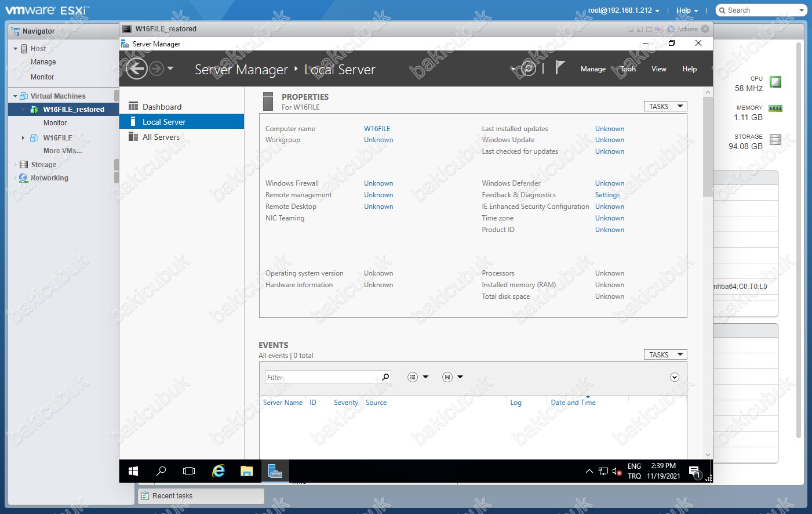
Task: Click the Server Manager forward arrow
Action: point(156,68)
